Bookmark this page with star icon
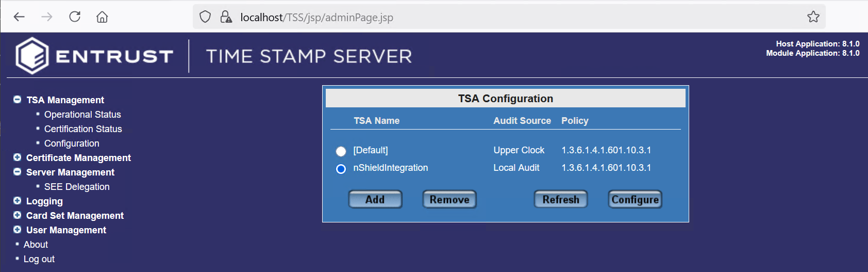The image size is (868, 272). tap(813, 17)
